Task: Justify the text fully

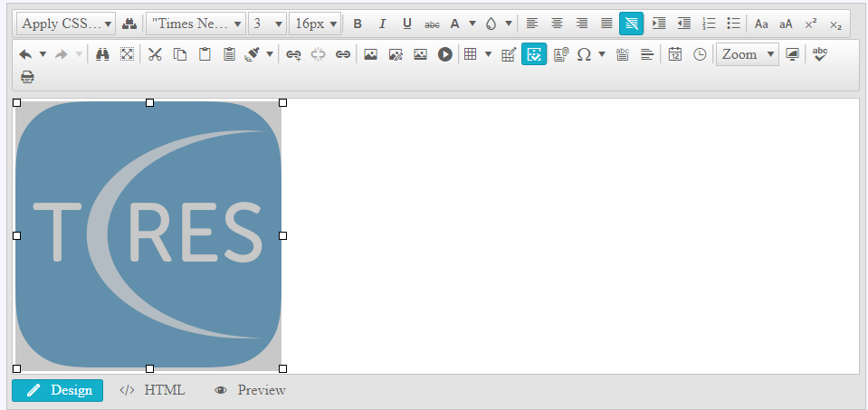Action: tap(606, 24)
